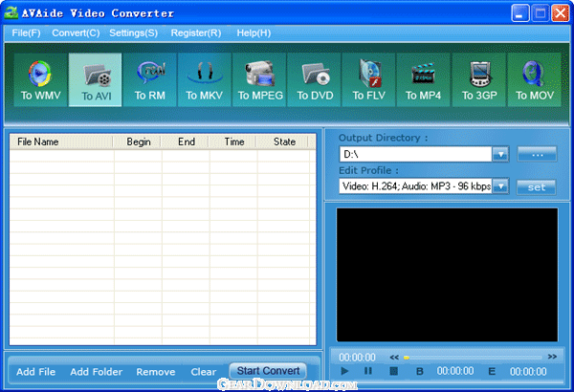Click the State column header
This screenshot has height=392, width=574.
283,142
